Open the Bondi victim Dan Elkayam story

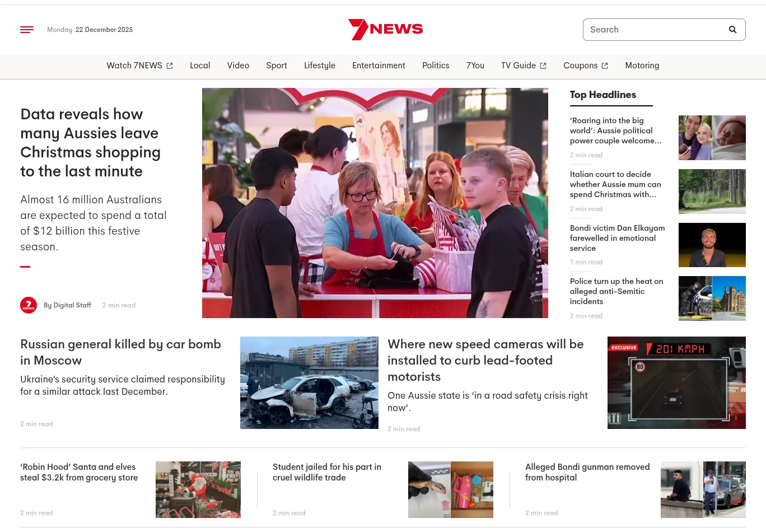(x=617, y=238)
